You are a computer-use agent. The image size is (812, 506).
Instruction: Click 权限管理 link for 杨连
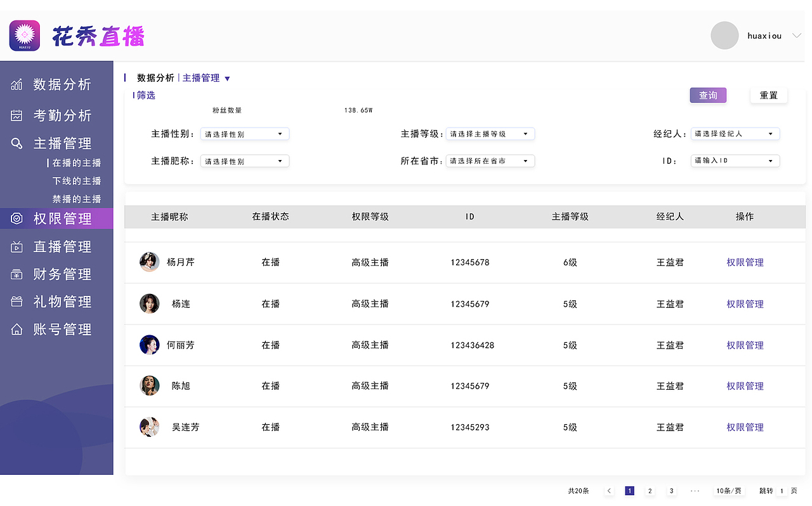click(x=745, y=304)
